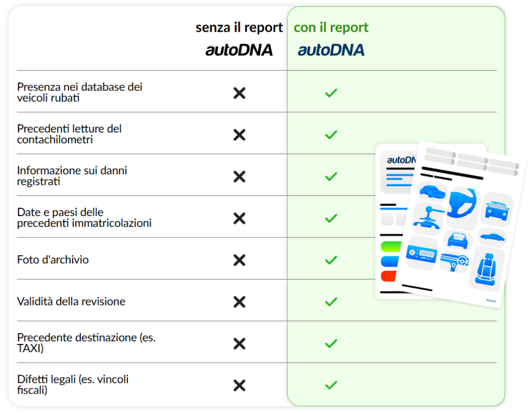Click the 'Foto d'archivio' feature label
This screenshot has height=413, width=532.
(53, 260)
